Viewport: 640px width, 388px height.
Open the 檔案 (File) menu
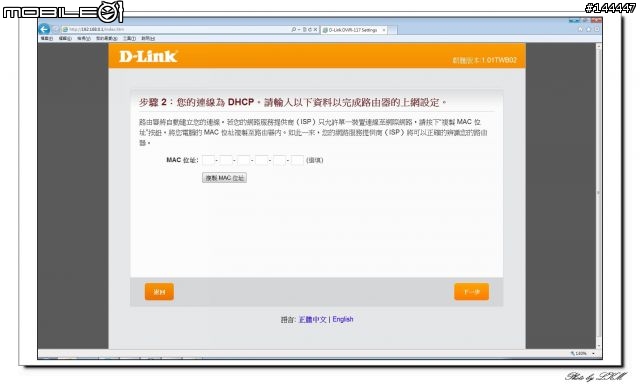47,38
